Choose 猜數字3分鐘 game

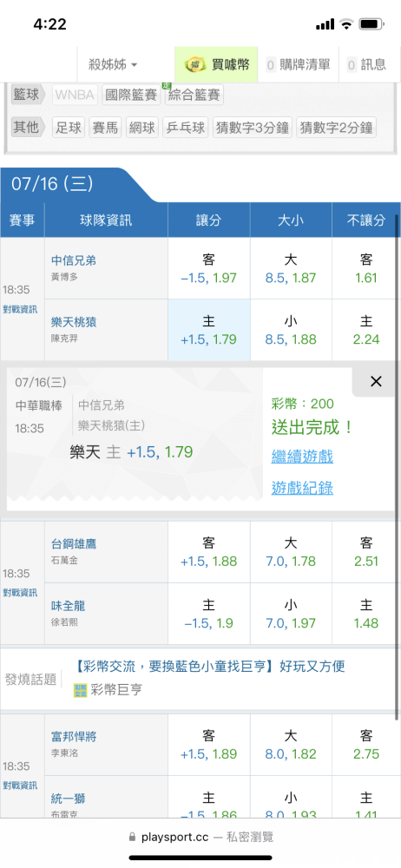pos(252,128)
